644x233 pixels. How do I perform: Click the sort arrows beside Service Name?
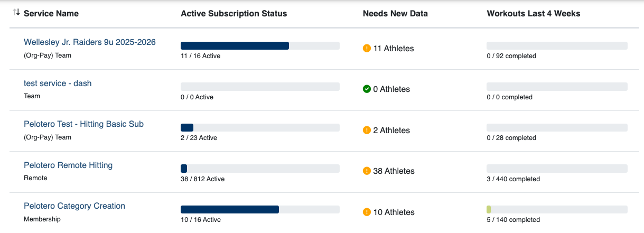tap(16, 13)
